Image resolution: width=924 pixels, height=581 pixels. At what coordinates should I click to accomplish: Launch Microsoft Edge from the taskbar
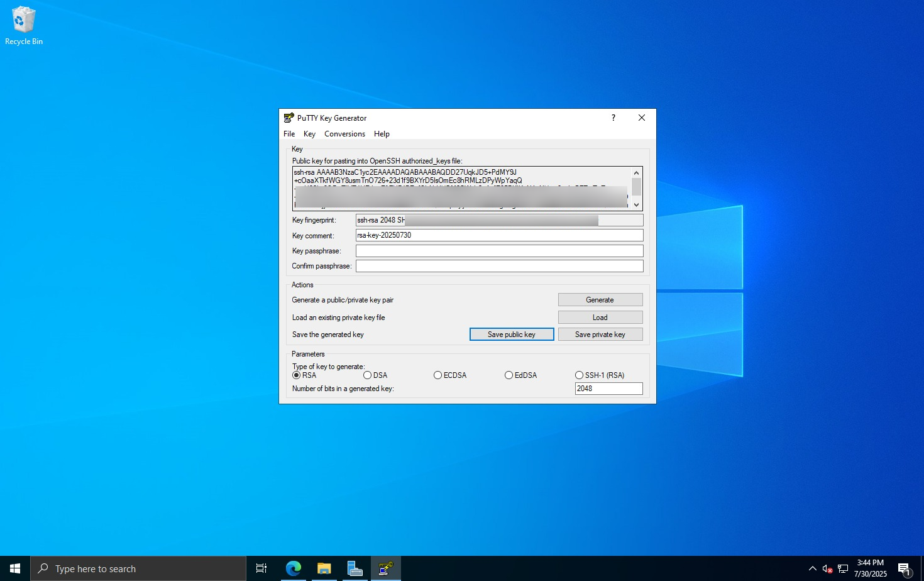[x=293, y=568]
